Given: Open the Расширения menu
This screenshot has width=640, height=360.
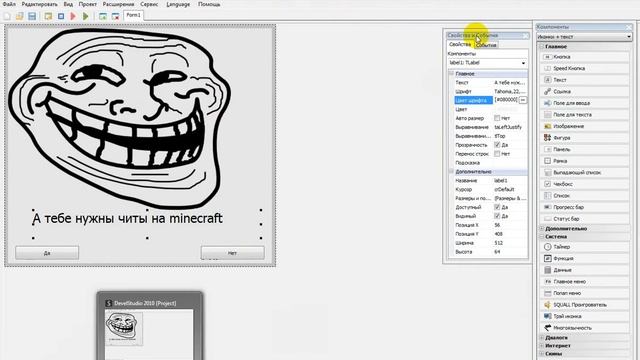Looking at the screenshot, I should (x=118, y=4).
